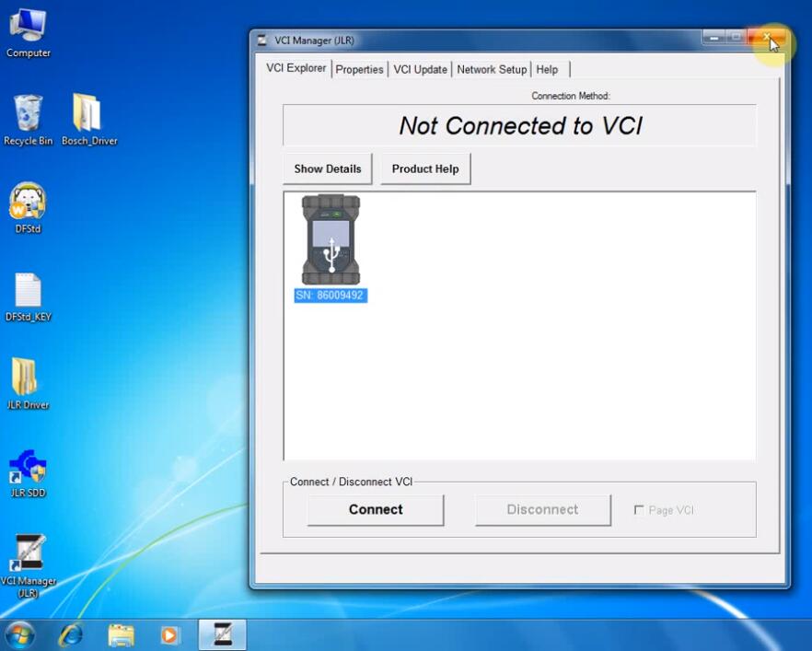Open the Network Setup tab
Screen dimensions: 812x651
click(492, 69)
